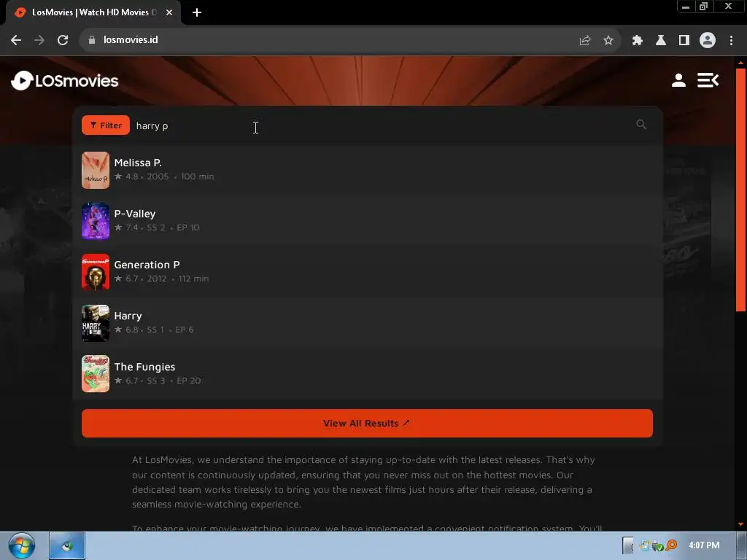Image resolution: width=747 pixels, height=560 pixels.
Task: Select the Melissa P. search result
Action: 368,170
